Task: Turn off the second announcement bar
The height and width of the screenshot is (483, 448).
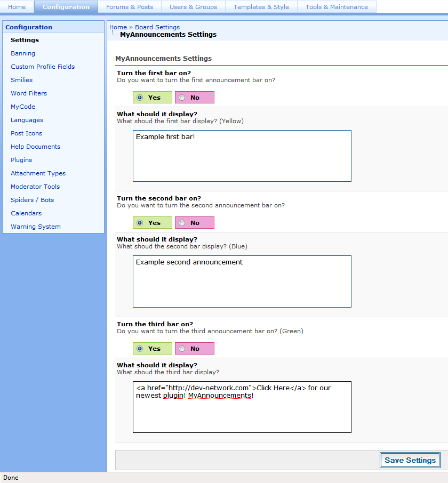Action: tap(182, 223)
